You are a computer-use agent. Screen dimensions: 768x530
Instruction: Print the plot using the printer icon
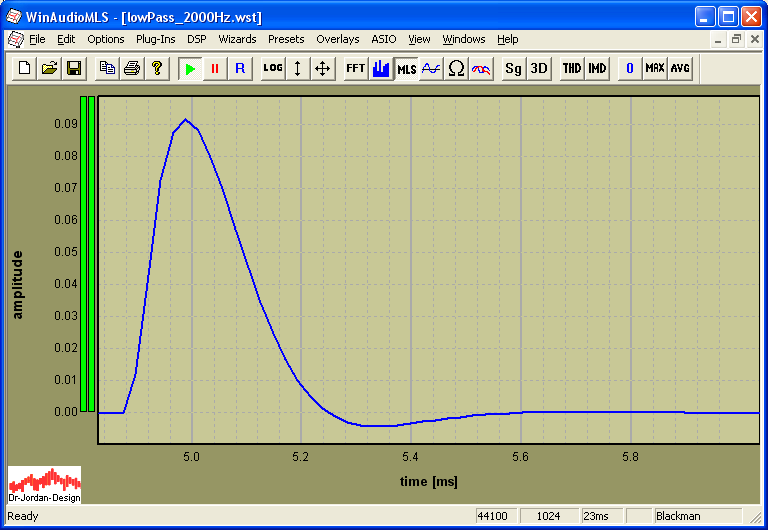pyautogui.click(x=131, y=68)
